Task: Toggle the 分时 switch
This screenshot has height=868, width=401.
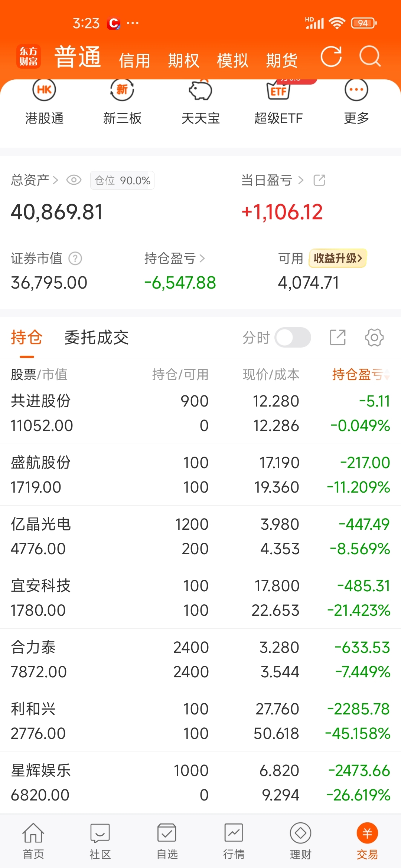Action: [293, 338]
